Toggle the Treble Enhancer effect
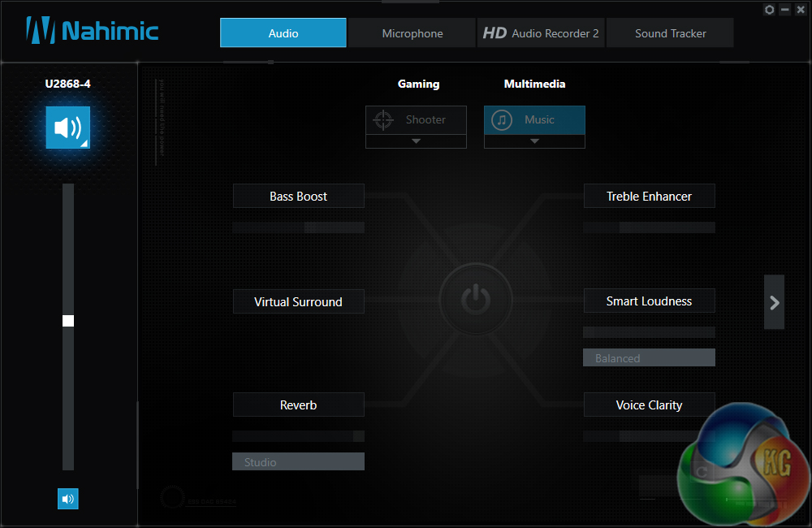Image resolution: width=812 pixels, height=528 pixels. coord(649,196)
